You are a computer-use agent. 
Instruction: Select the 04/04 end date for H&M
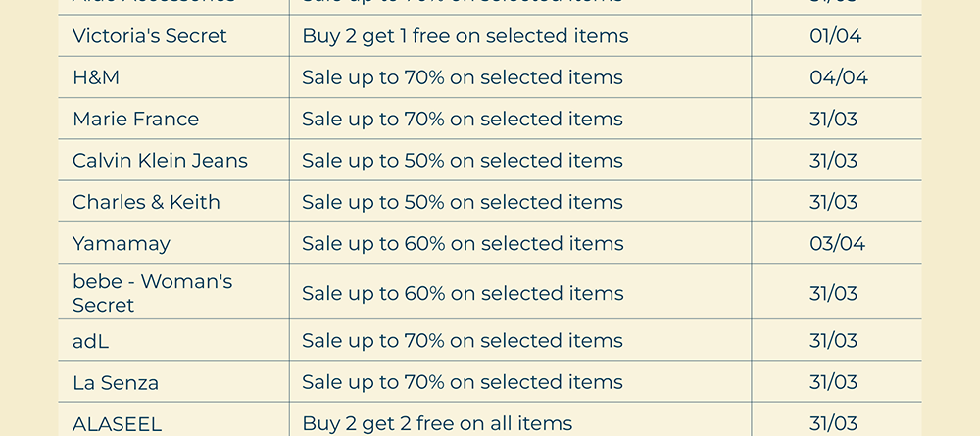point(838,77)
